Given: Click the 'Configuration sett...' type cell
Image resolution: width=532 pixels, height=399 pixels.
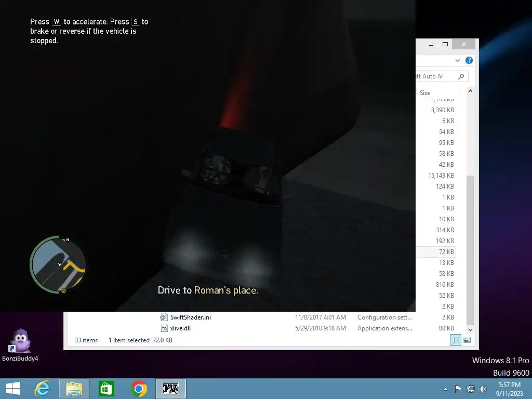Looking at the screenshot, I should pyautogui.click(x=384, y=317).
